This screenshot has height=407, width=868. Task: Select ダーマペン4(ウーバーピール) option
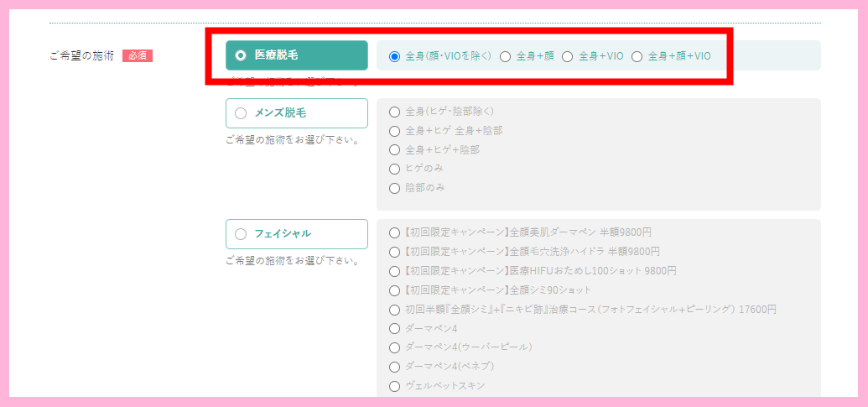click(461, 347)
